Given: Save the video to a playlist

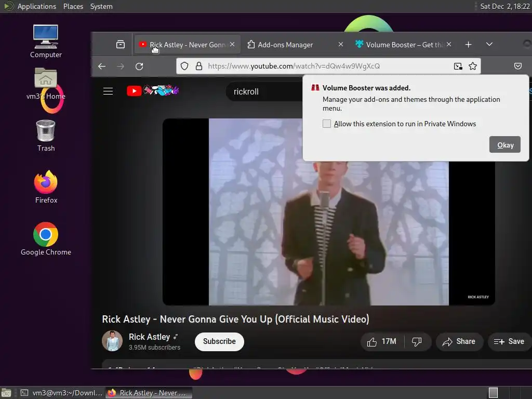Looking at the screenshot, I should tap(509, 342).
